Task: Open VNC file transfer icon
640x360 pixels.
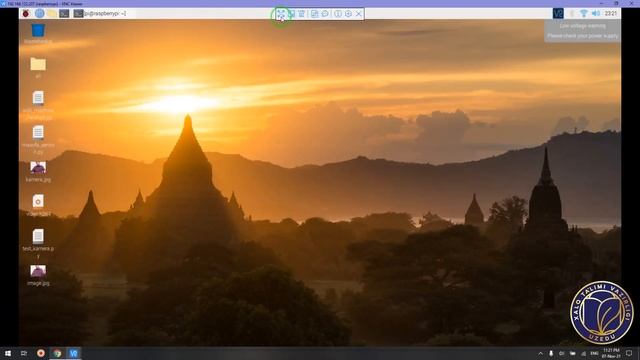Action: click(314, 14)
